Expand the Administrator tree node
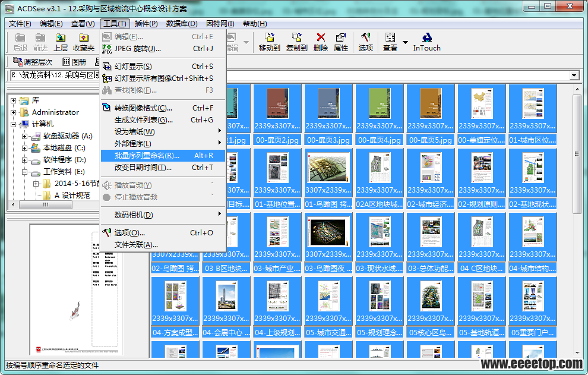Image resolution: width=588 pixels, height=375 pixels. (x=14, y=112)
